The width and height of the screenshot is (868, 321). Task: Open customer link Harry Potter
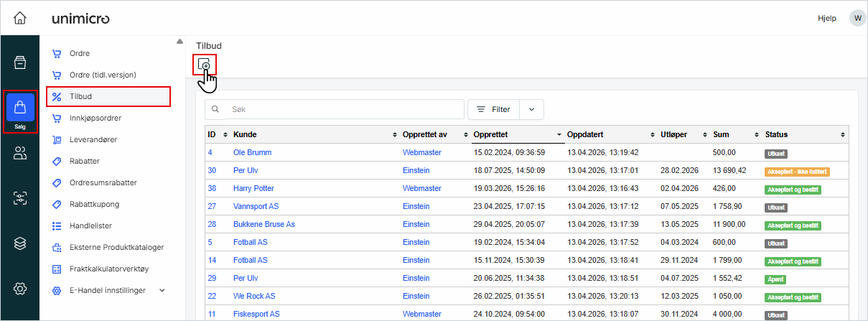(253, 188)
